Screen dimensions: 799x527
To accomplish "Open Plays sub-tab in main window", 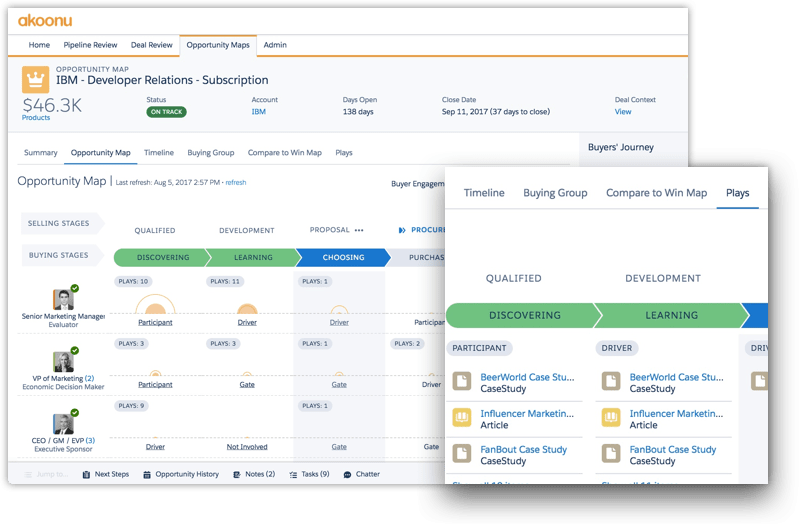I will (344, 153).
